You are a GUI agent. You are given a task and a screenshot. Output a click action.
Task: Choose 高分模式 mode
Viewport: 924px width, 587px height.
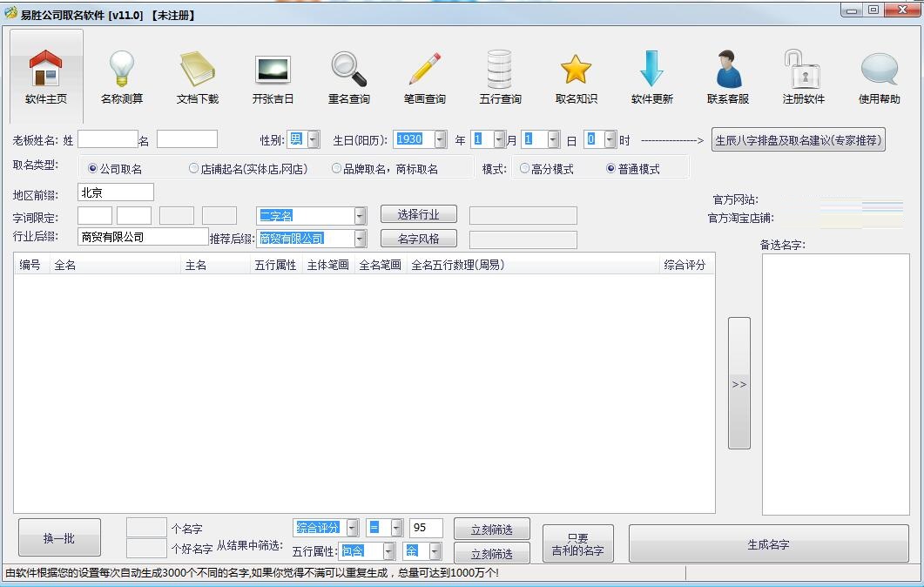click(x=546, y=169)
